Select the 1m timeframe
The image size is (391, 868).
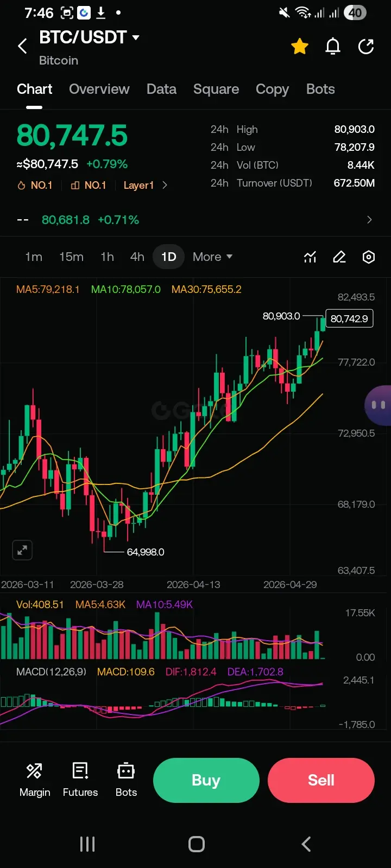point(34,257)
